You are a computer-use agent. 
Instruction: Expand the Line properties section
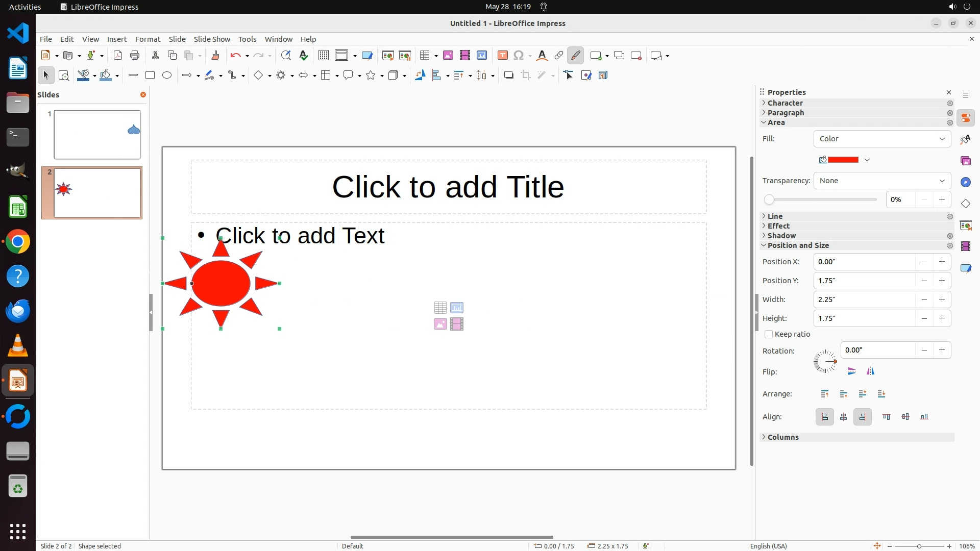[775, 216]
